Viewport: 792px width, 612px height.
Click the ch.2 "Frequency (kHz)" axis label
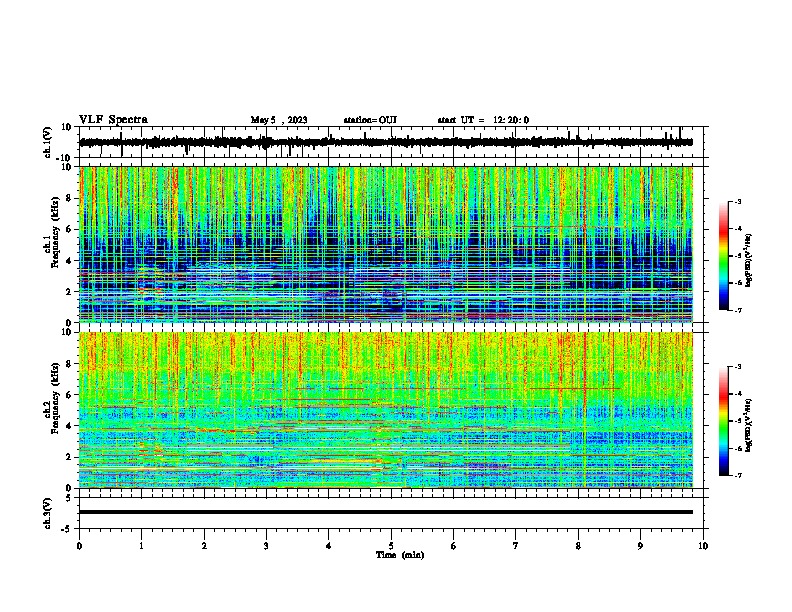tap(55, 398)
